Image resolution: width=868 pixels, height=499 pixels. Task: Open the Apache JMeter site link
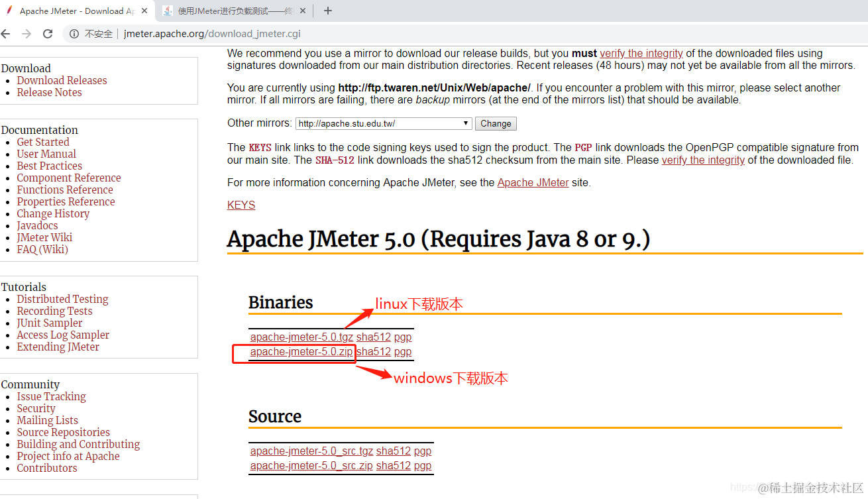(533, 182)
